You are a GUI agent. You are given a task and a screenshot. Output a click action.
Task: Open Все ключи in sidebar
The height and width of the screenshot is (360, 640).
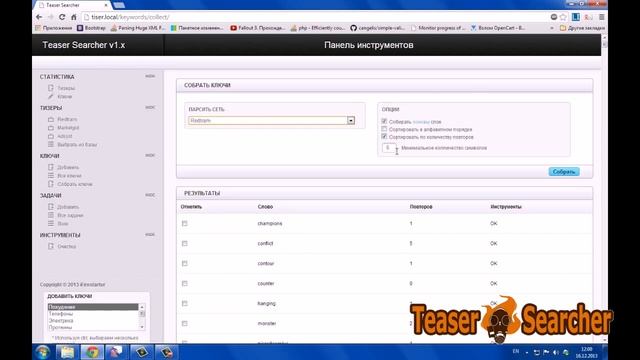pos(69,176)
